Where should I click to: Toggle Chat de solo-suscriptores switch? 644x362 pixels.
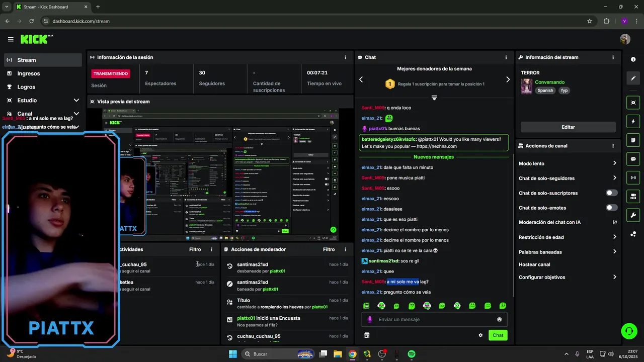(612, 193)
